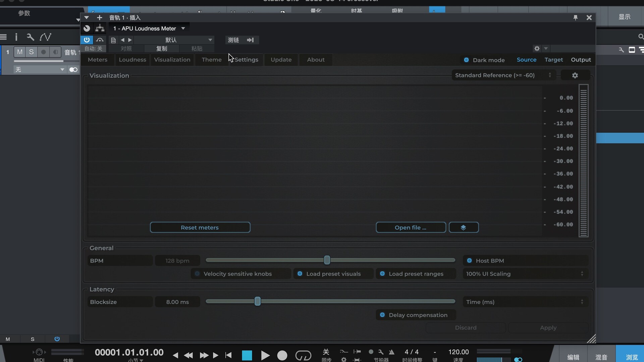Open the routing view icon

pos(100,28)
